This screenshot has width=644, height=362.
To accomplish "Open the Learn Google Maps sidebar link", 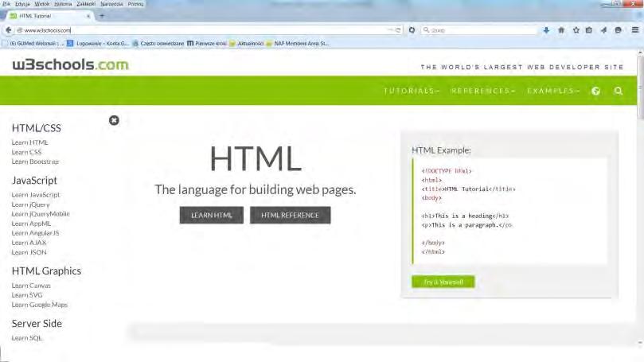I will click(40, 305).
